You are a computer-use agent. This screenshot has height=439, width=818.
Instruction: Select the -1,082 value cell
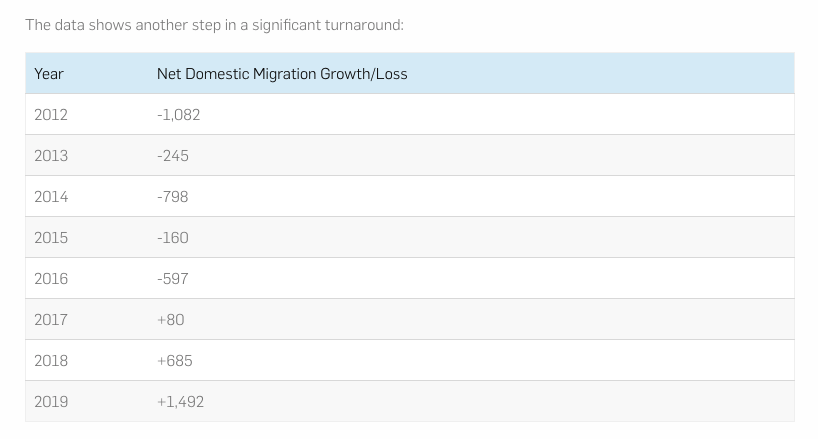coord(178,115)
